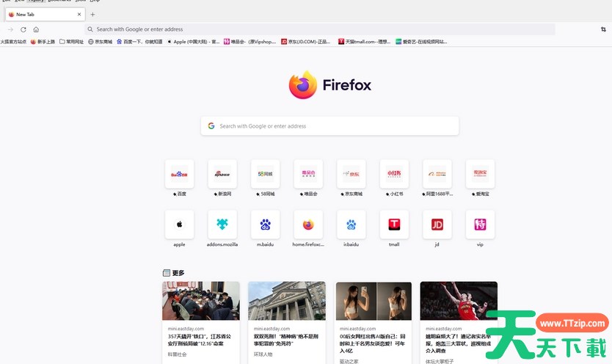
Task: Close the New Tab tab
Action: coord(79,15)
